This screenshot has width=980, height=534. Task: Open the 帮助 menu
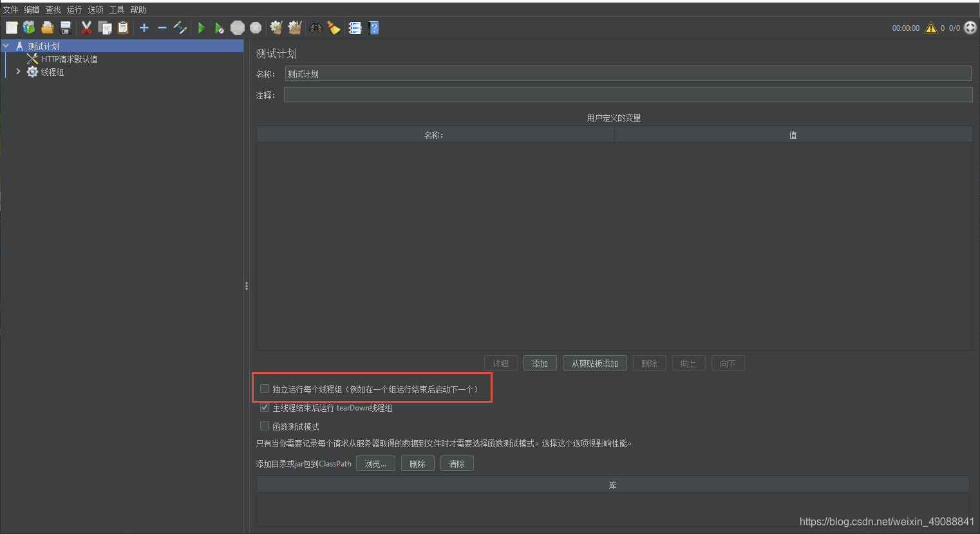click(x=138, y=10)
